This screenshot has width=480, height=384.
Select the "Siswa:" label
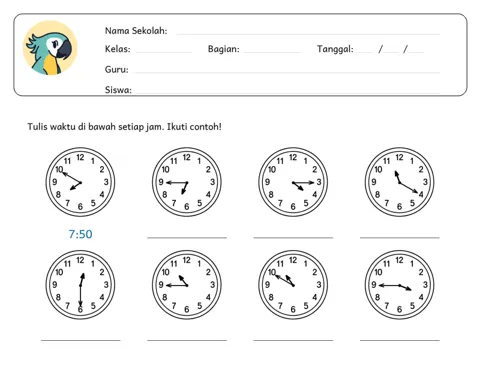click(118, 90)
